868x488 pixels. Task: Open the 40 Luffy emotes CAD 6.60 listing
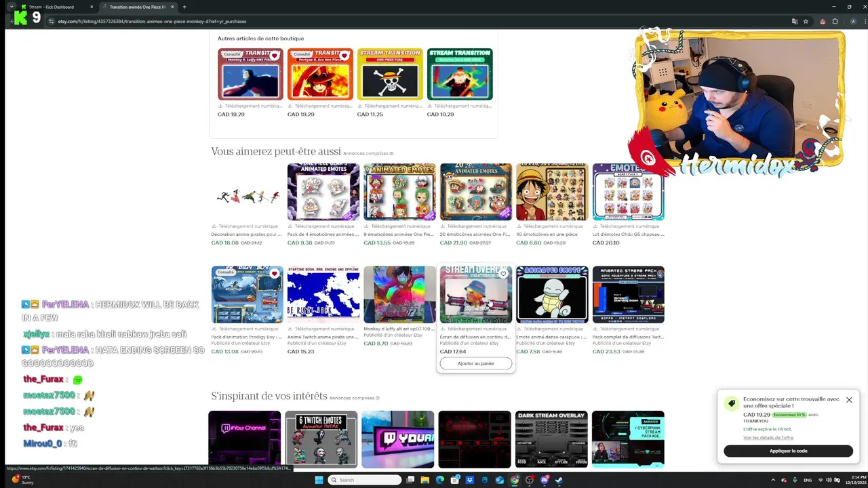[x=552, y=192]
